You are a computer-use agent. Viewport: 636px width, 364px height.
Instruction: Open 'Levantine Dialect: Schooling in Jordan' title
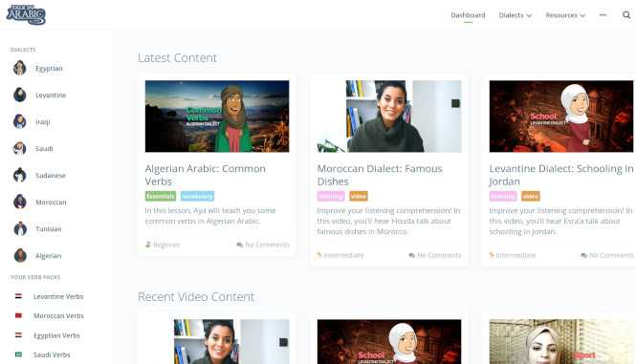pyautogui.click(x=561, y=175)
